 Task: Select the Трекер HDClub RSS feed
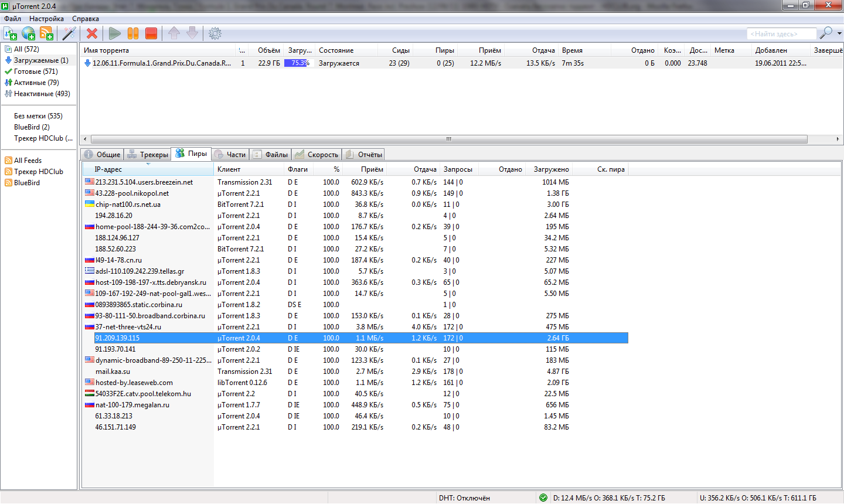pos(38,172)
